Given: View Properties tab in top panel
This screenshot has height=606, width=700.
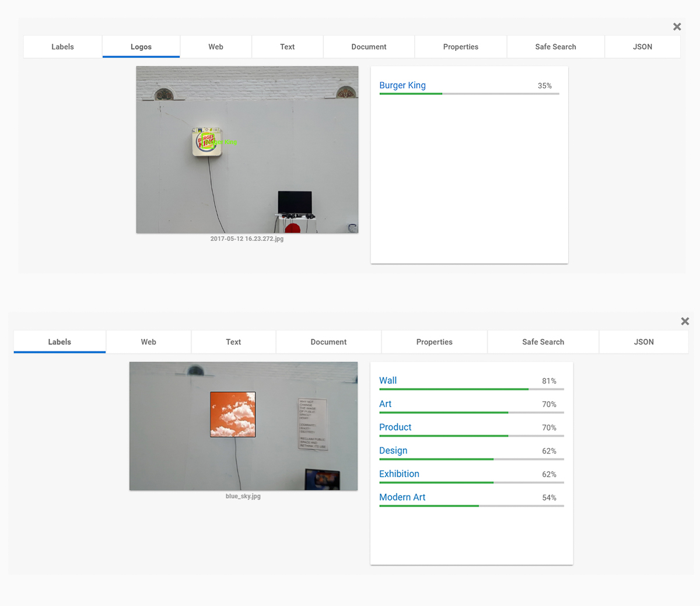Looking at the screenshot, I should click(x=460, y=47).
